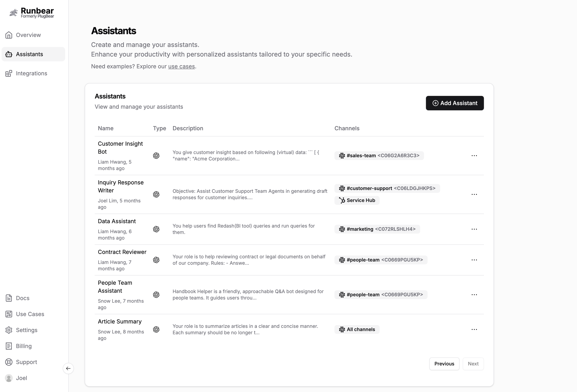Viewport: 577px width, 392px height.
Task: Open the Overview home icon
Action: (9, 35)
